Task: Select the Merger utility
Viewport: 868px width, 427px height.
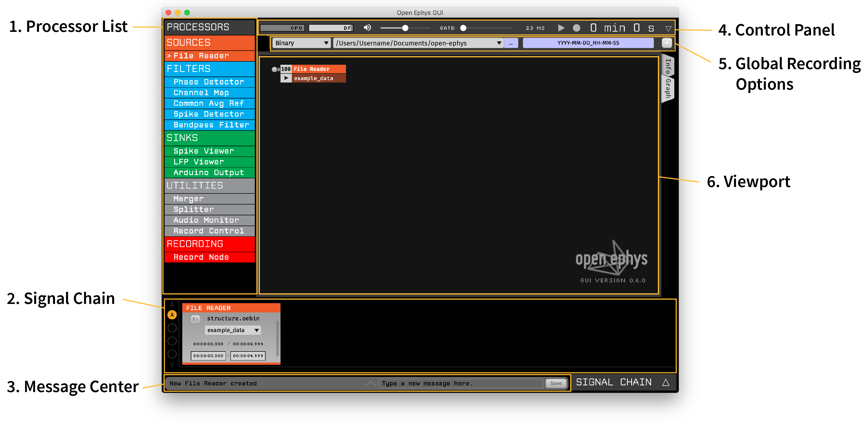Action: 210,199
